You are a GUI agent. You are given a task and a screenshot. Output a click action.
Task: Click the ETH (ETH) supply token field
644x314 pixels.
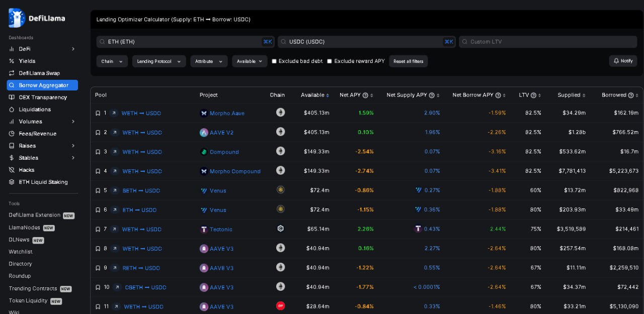186,42
